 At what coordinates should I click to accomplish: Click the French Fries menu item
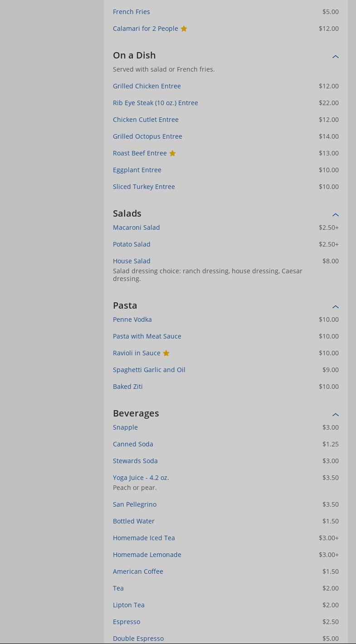click(x=131, y=12)
